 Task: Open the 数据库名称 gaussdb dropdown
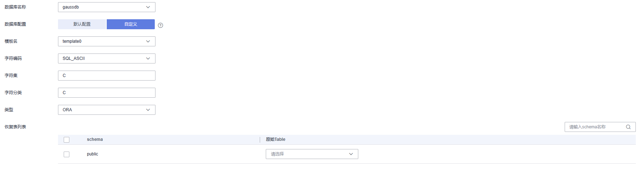[x=107, y=7]
